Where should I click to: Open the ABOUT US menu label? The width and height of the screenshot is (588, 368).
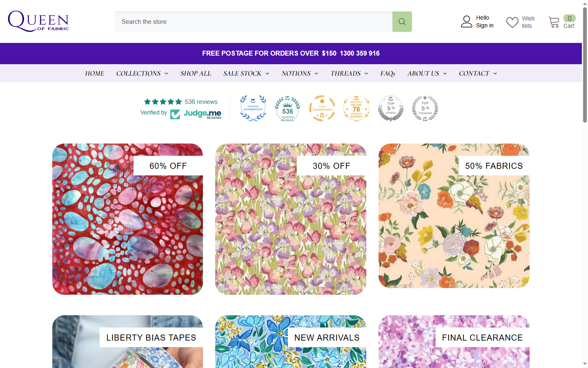[423, 74]
